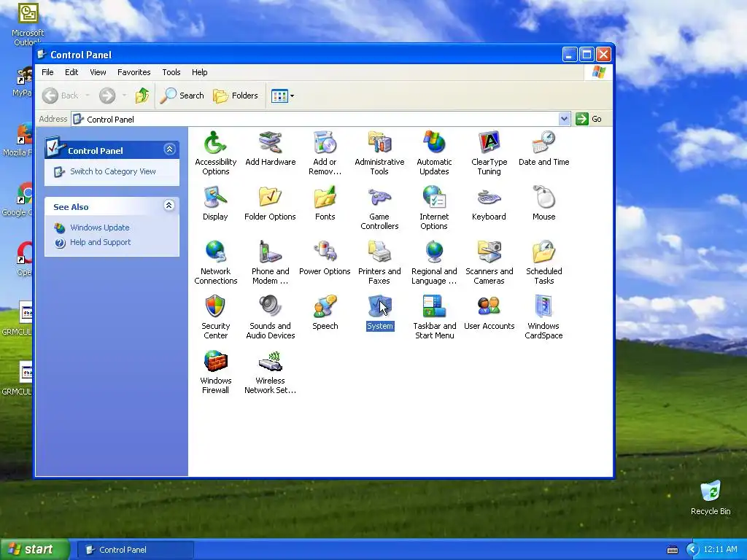This screenshot has height=560, width=747.
Task: Open the Windows Update link
Action: pyautogui.click(x=99, y=227)
